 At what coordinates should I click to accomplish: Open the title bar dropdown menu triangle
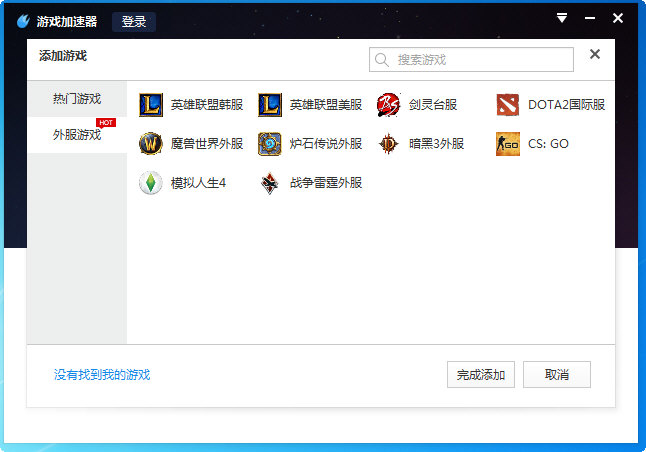tap(562, 18)
